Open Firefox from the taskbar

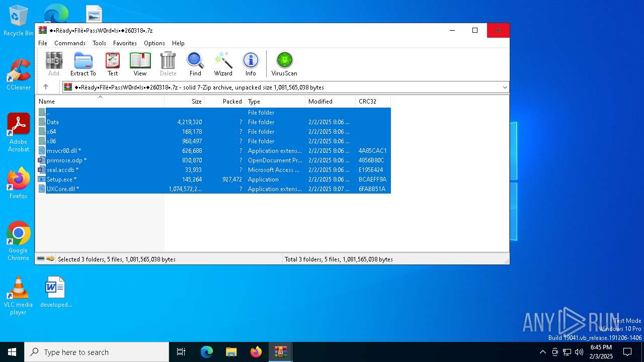tap(256, 352)
